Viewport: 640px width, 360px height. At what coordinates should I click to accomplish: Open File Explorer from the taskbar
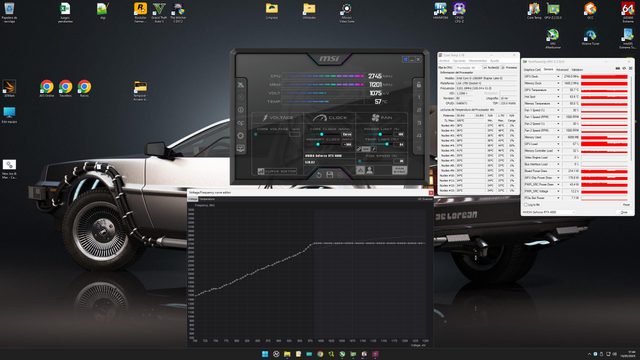tap(287, 354)
